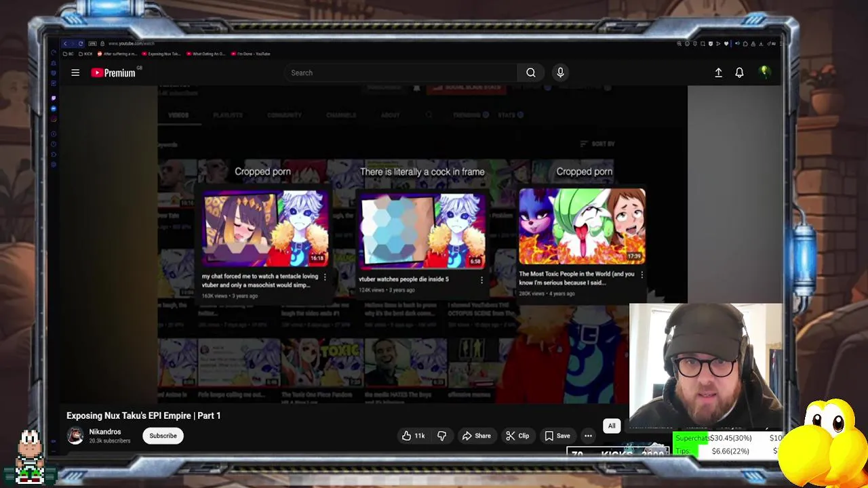Open the SORT BY dropdown
The height and width of the screenshot is (488, 868).
(x=597, y=144)
